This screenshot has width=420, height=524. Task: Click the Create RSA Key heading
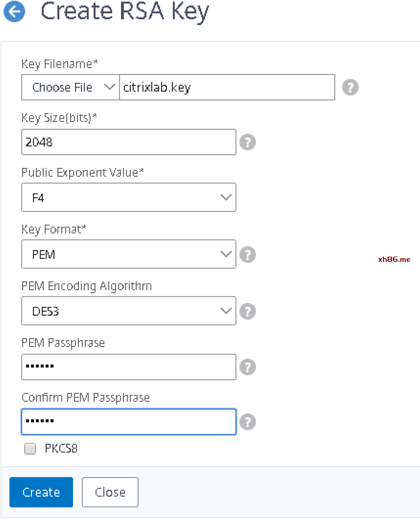coord(125,11)
